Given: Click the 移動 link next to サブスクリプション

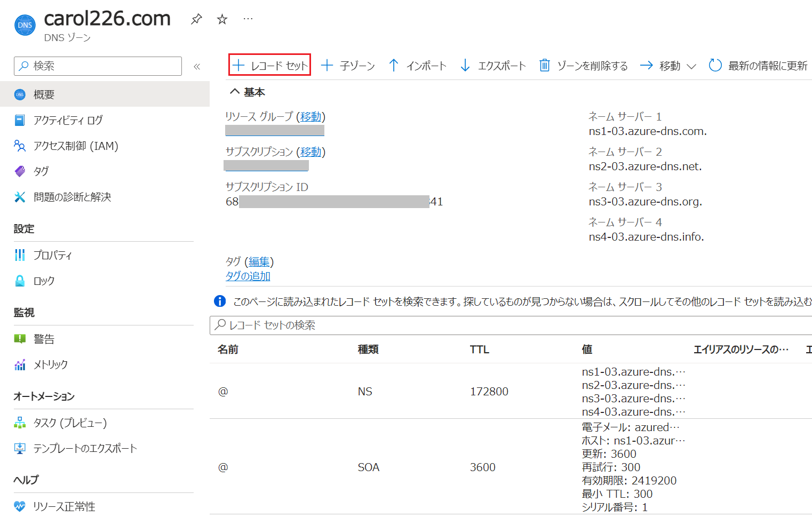Looking at the screenshot, I should tap(311, 152).
